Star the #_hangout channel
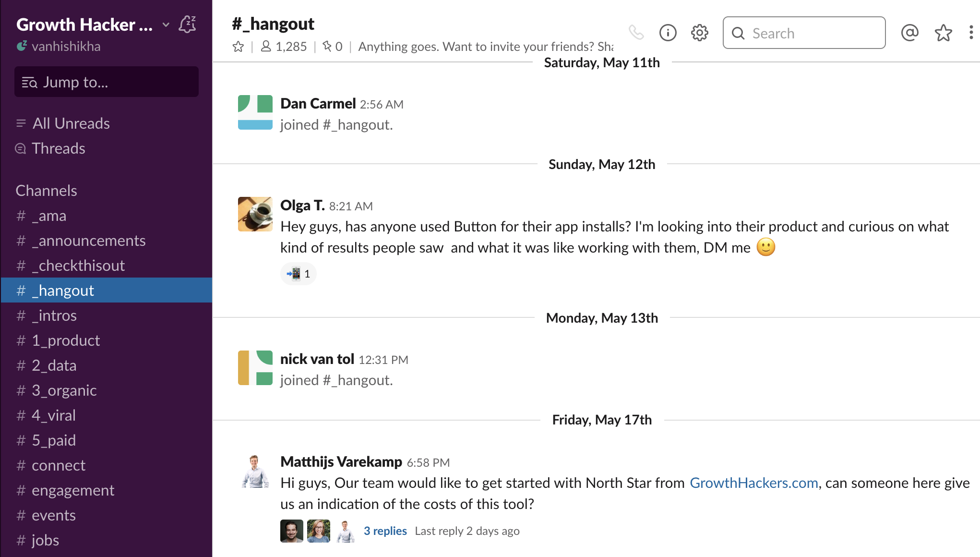 tap(238, 46)
